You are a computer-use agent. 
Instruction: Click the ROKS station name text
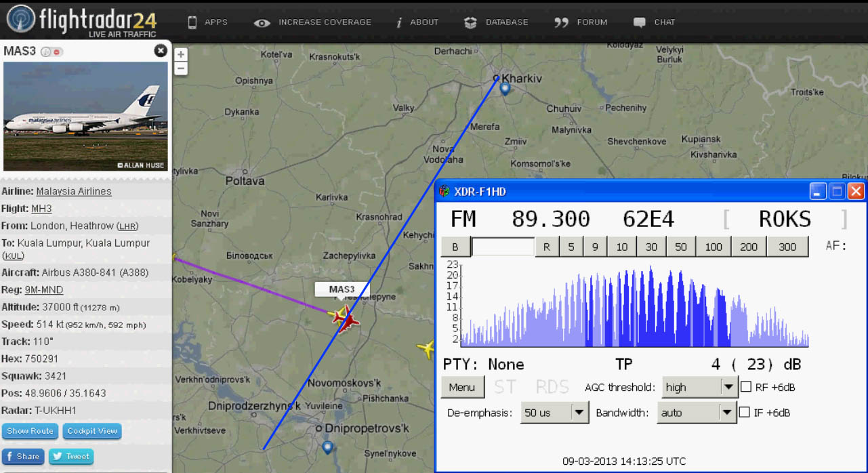(785, 219)
